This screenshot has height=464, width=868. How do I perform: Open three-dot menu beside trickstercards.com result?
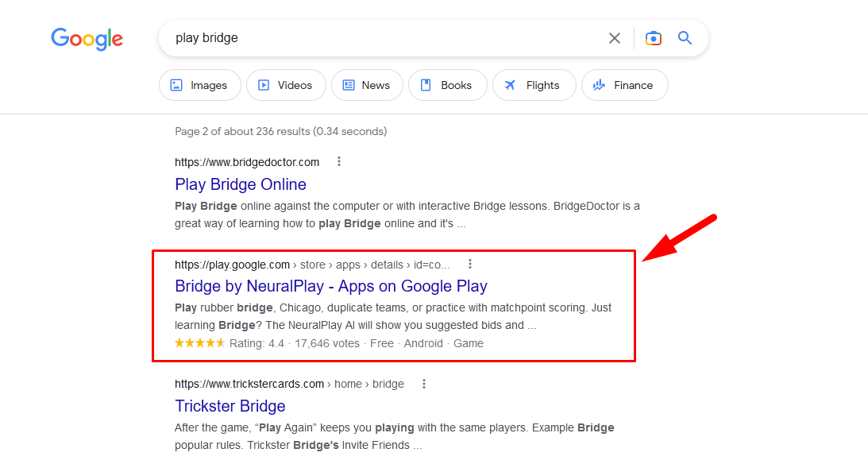[424, 384]
